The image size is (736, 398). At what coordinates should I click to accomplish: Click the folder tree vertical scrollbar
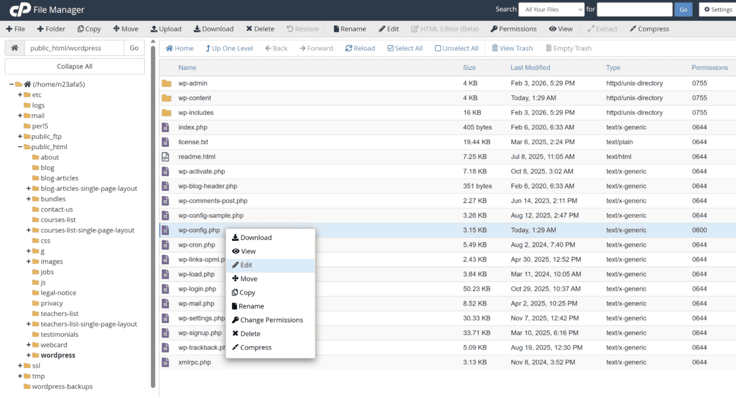153,216
